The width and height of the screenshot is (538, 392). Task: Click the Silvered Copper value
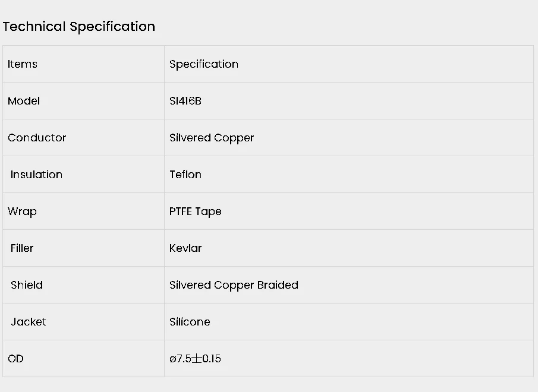(211, 138)
